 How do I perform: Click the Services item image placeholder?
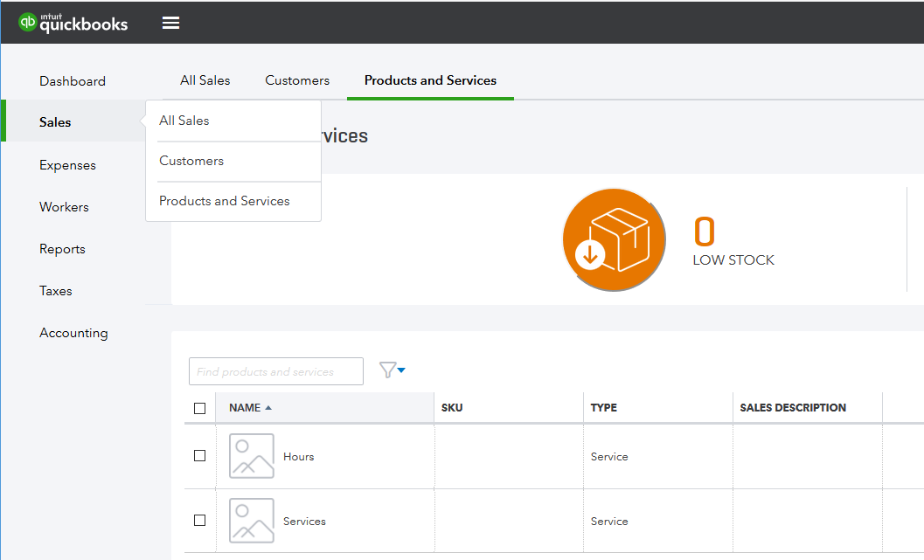[x=251, y=521]
